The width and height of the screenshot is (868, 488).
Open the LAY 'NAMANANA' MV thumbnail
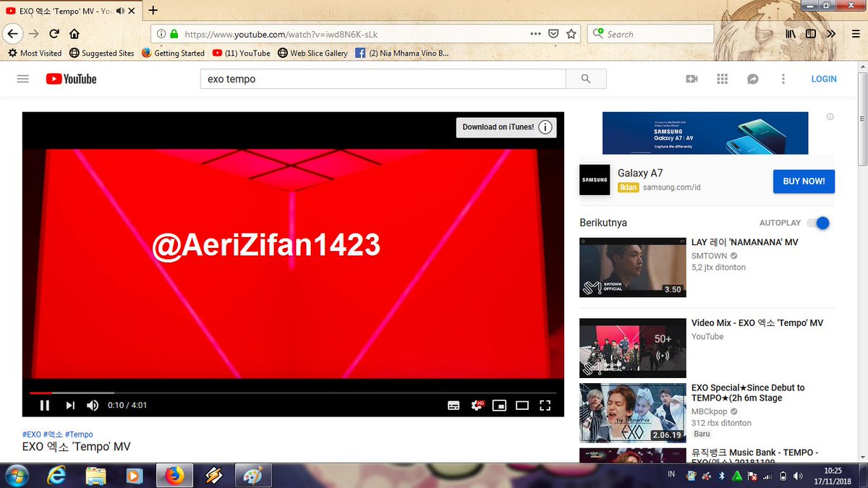click(633, 267)
